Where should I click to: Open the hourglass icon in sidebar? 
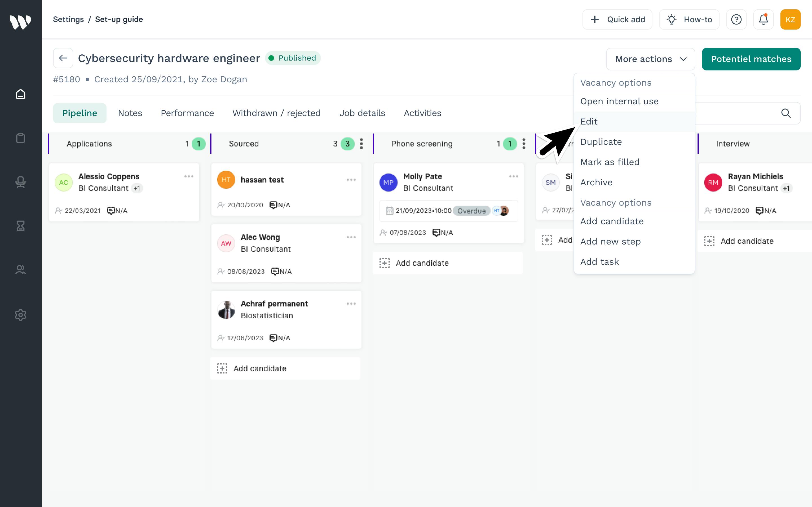[21, 226]
